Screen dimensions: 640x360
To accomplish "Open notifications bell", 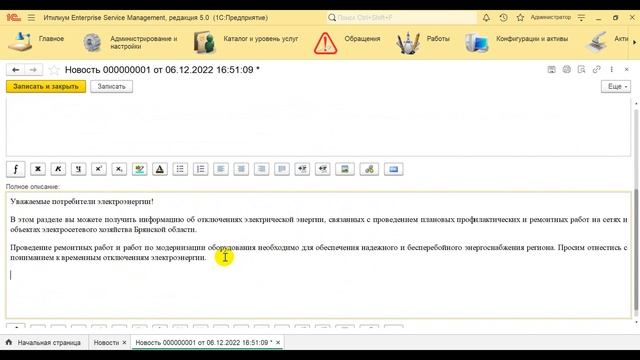I will point(486,18).
